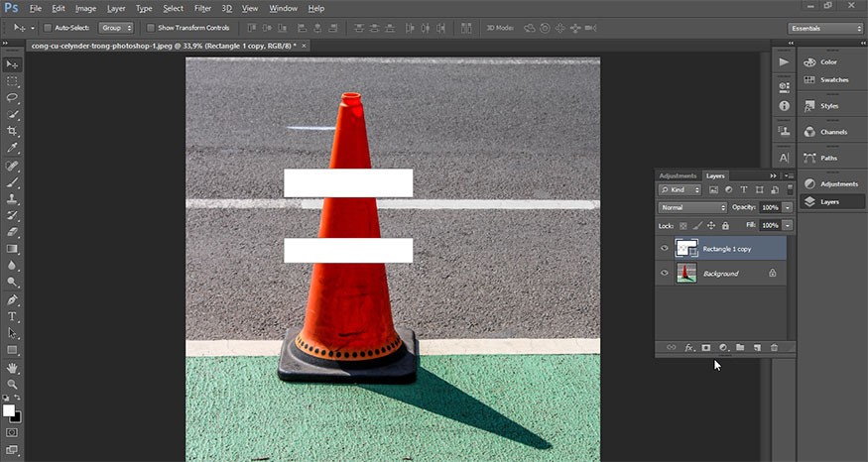The width and height of the screenshot is (868, 462).
Task: Hide the Rectangle 1 copy layer
Action: point(665,248)
